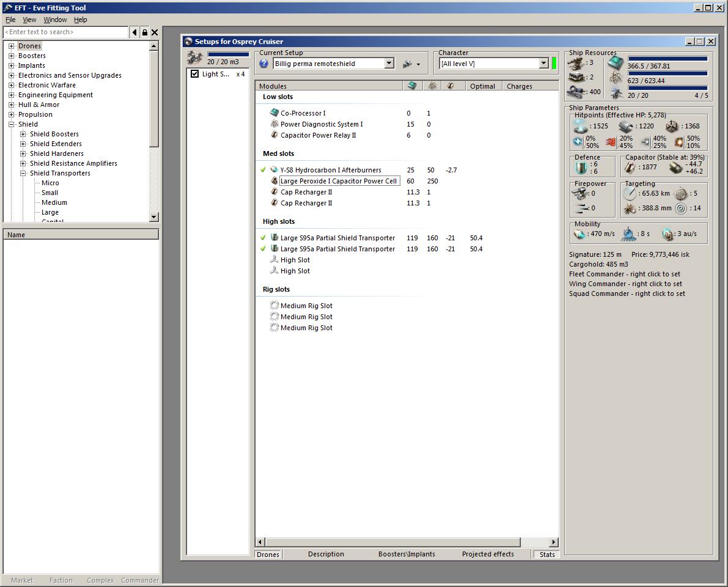
Task: Expand Electronic Warfare category
Action: (x=11, y=85)
